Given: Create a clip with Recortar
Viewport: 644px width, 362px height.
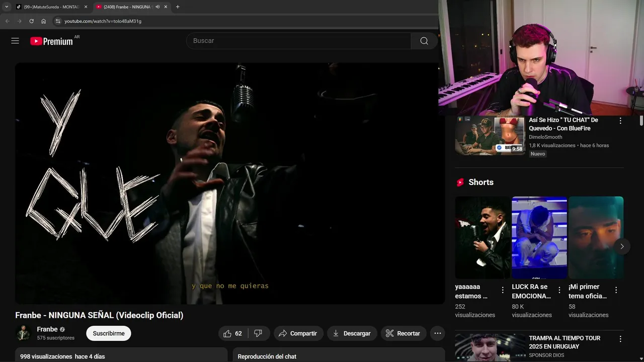Looking at the screenshot, I should (403, 333).
